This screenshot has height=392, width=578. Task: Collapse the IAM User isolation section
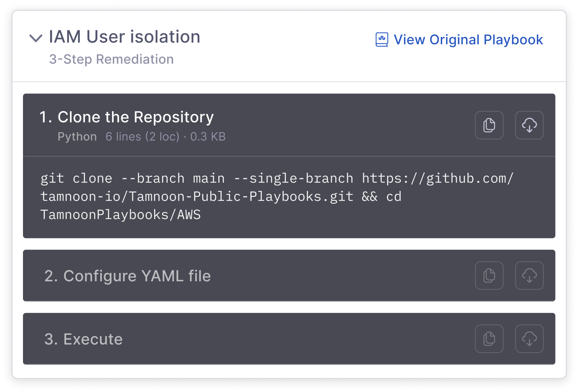coord(36,38)
